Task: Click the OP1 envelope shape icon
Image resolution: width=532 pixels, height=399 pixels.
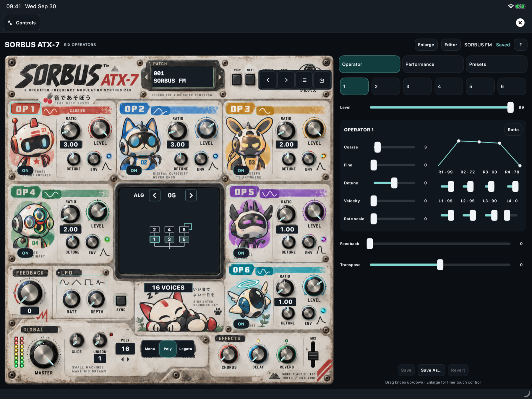Action: point(107,166)
